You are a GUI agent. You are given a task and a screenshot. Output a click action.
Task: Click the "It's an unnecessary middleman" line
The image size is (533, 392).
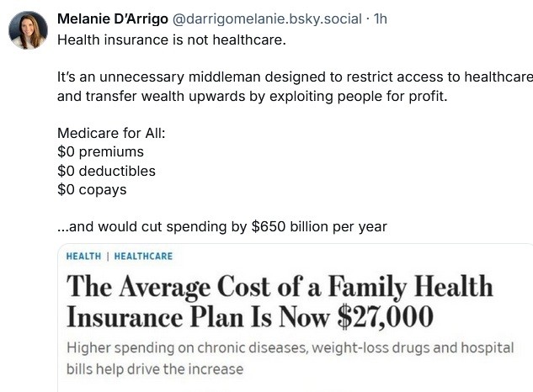[295, 77]
